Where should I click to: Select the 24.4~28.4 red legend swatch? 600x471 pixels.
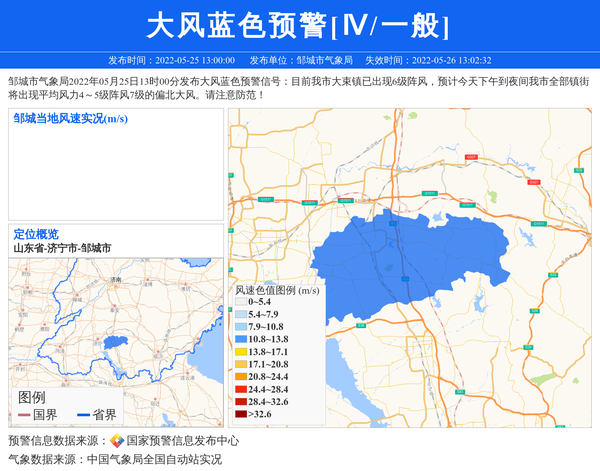coord(240,389)
